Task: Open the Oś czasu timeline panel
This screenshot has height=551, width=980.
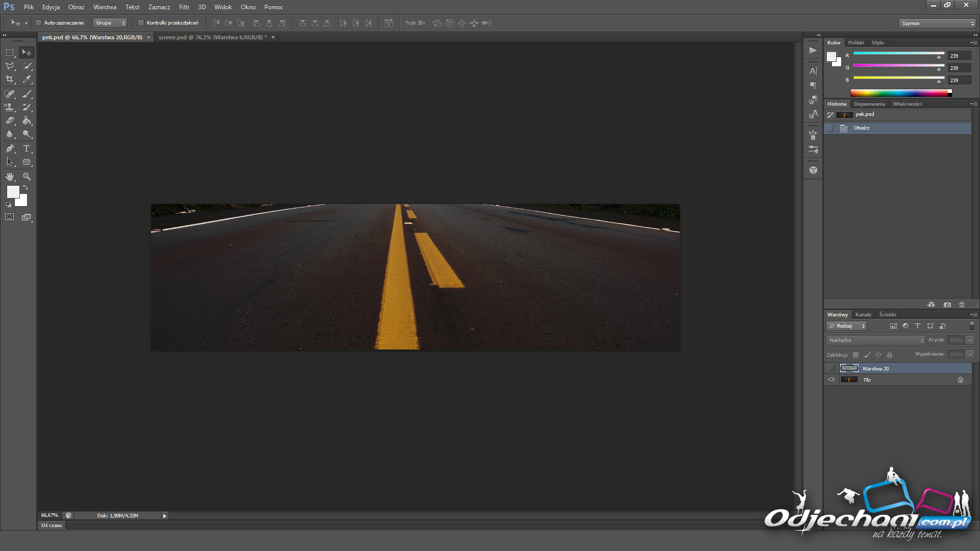Action: [x=52, y=525]
